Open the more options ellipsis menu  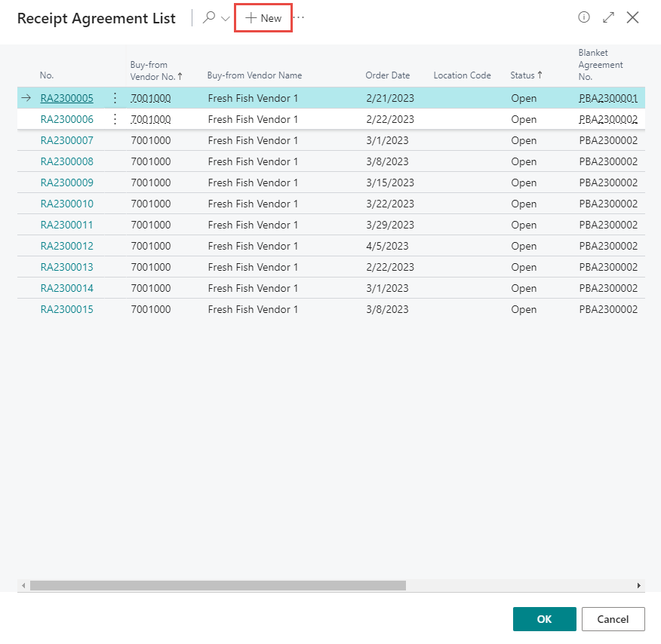pyautogui.click(x=300, y=17)
